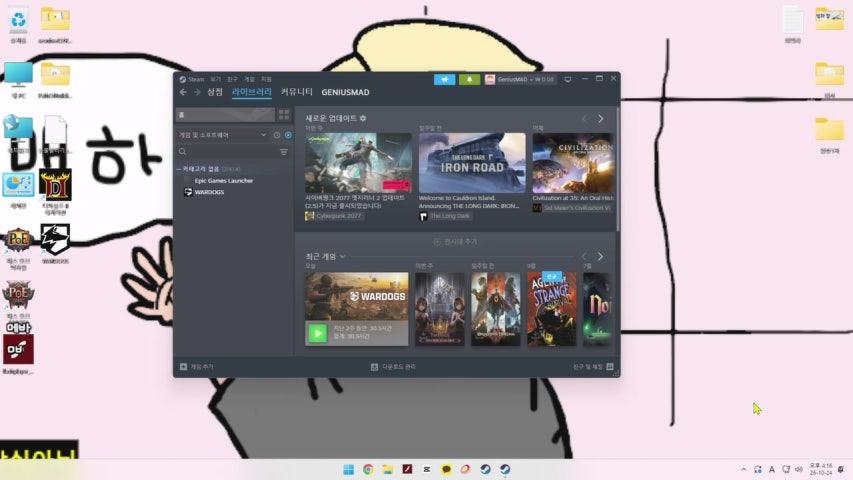The height and width of the screenshot is (480, 853).
Task: Toggle the ready-to-play filter icon
Action: coord(288,135)
